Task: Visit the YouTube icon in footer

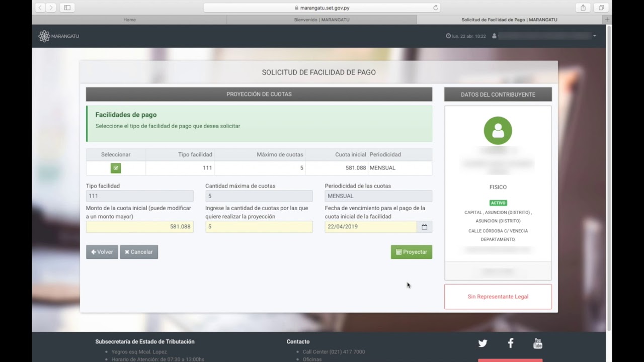Action: (537, 343)
